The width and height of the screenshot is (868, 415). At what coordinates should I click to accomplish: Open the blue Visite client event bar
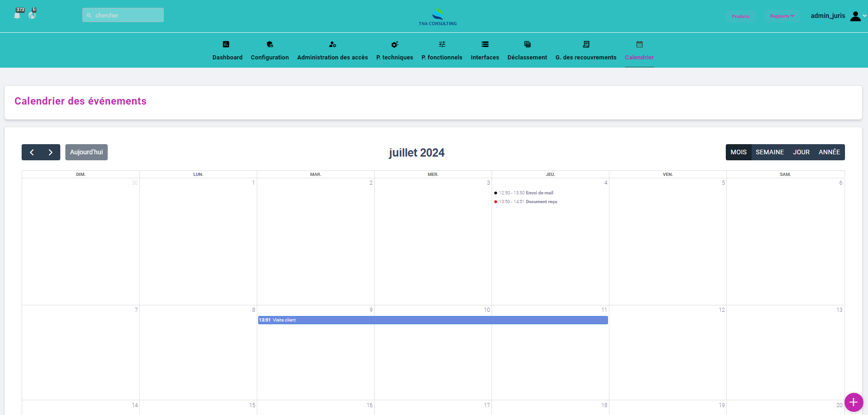point(433,320)
